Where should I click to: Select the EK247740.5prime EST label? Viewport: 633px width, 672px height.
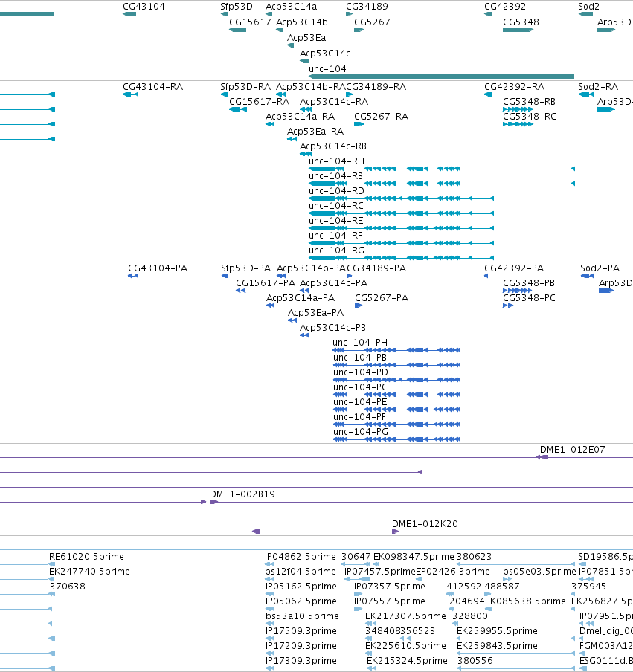pos(89,572)
